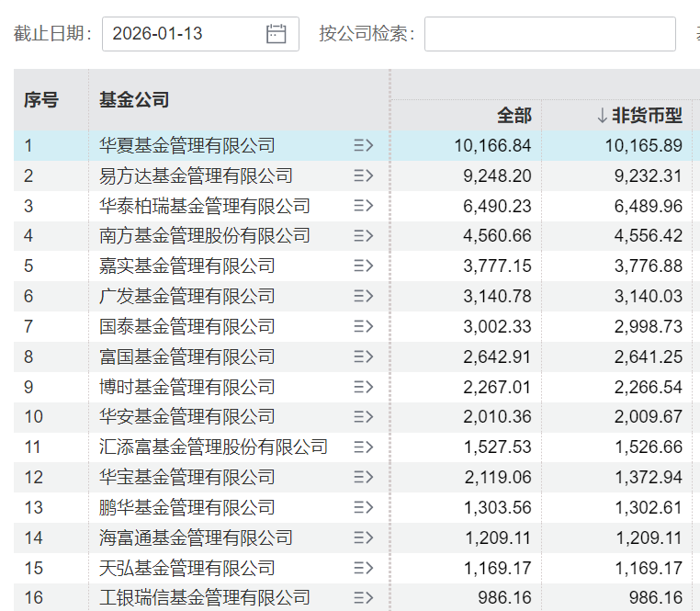
Task: Open the list icon for 嘉实基金管理有限公司
Action: coord(363,266)
